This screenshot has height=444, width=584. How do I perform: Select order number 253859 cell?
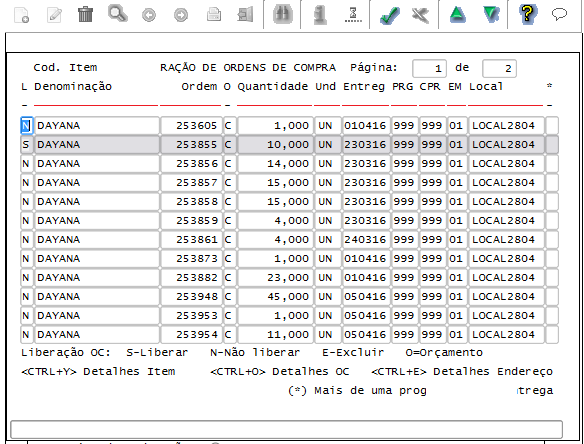tap(191, 221)
